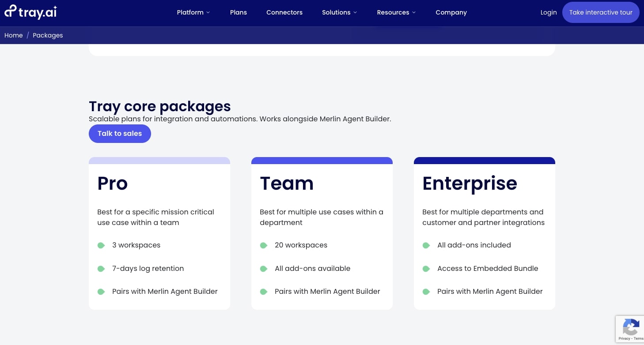Viewport: 644px width, 345px height.
Task: Select the Packages breadcrumb
Action: [48, 35]
